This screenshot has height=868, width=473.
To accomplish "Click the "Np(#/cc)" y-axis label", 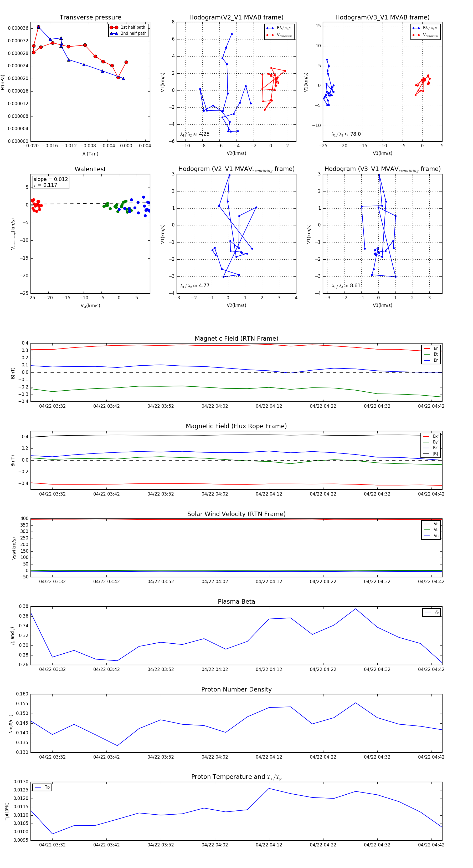I will point(11,724).
